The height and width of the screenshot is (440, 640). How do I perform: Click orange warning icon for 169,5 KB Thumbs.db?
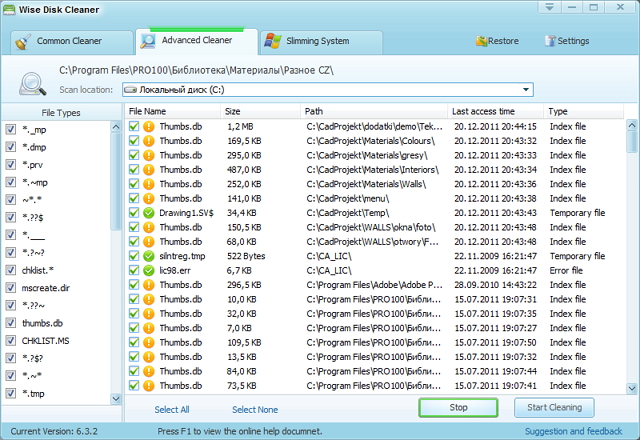tap(149, 141)
